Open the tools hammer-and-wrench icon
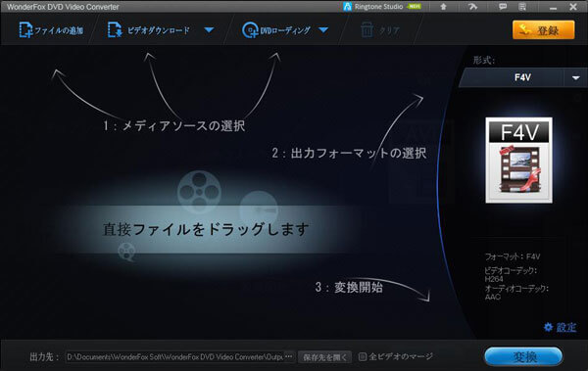This screenshot has height=371, width=588. (472, 7)
